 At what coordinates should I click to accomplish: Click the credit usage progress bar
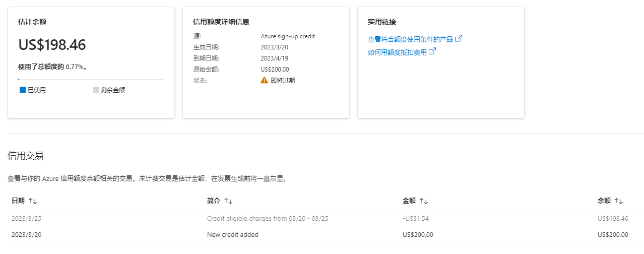91,80
